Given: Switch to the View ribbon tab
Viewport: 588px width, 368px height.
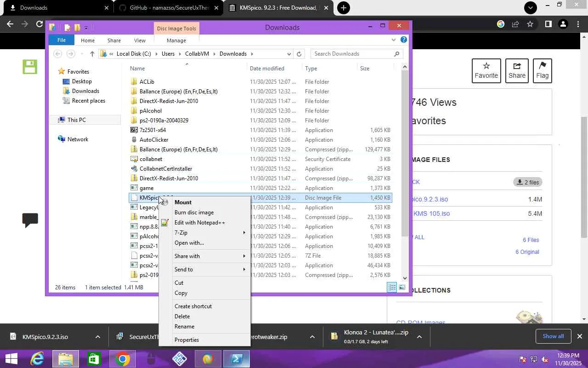Looking at the screenshot, I should tap(140, 40).
